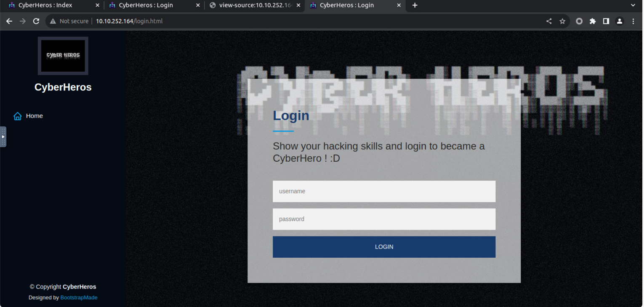Screen dimensions: 644x307
Task: Bookmark this page with the star
Action: click(x=562, y=21)
